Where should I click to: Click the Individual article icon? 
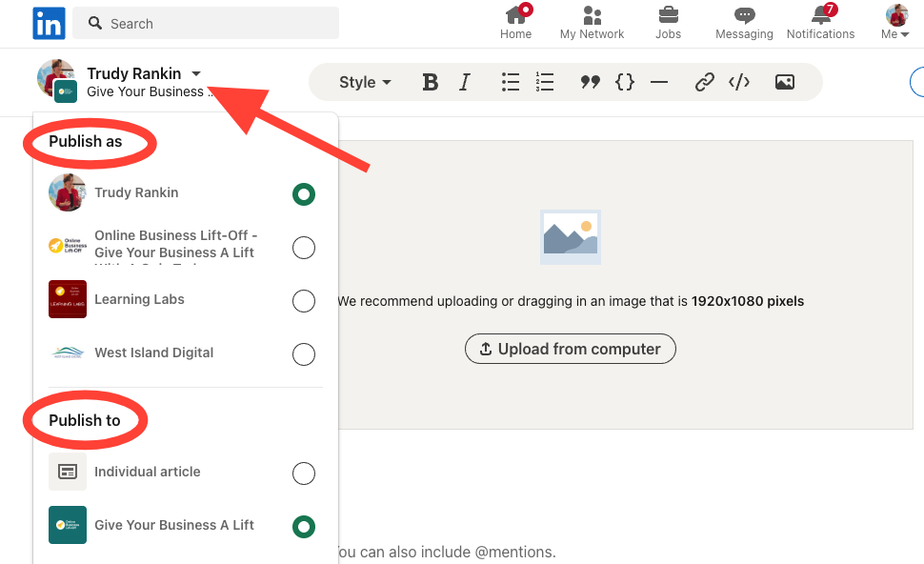click(x=68, y=472)
